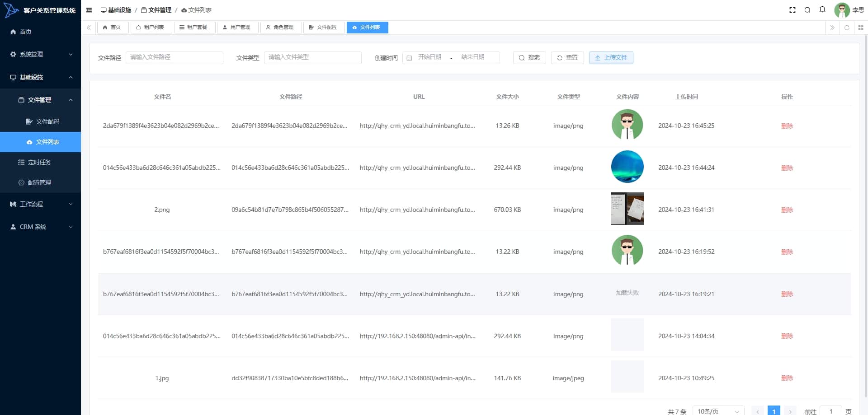Image resolution: width=868 pixels, height=415 pixels.
Task: Enter fullscreen mode via header icon
Action: pos(792,10)
